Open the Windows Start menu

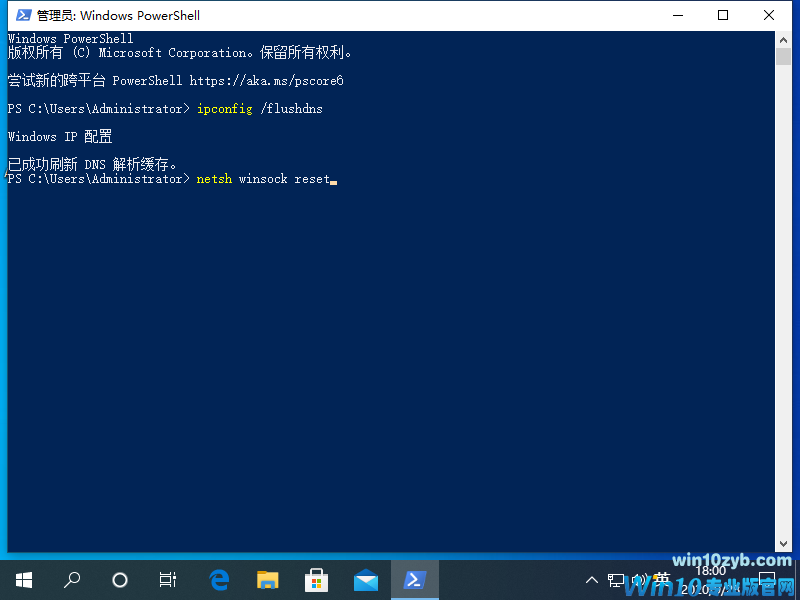[23, 580]
